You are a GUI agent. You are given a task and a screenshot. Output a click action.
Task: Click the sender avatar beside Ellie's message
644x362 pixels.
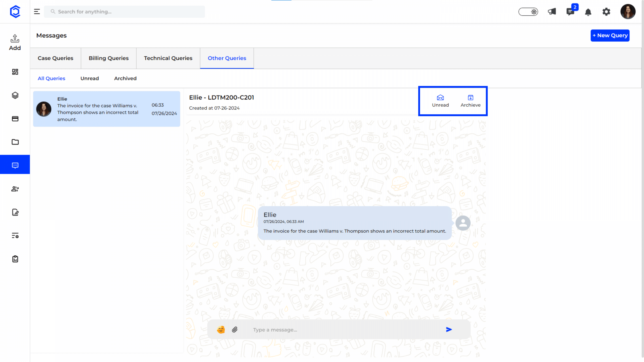[463, 223]
